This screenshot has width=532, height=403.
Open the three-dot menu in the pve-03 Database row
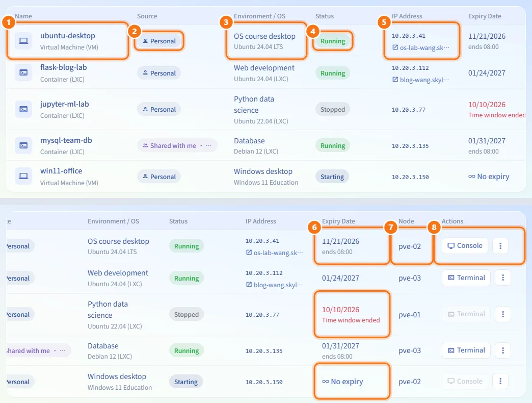point(503,350)
